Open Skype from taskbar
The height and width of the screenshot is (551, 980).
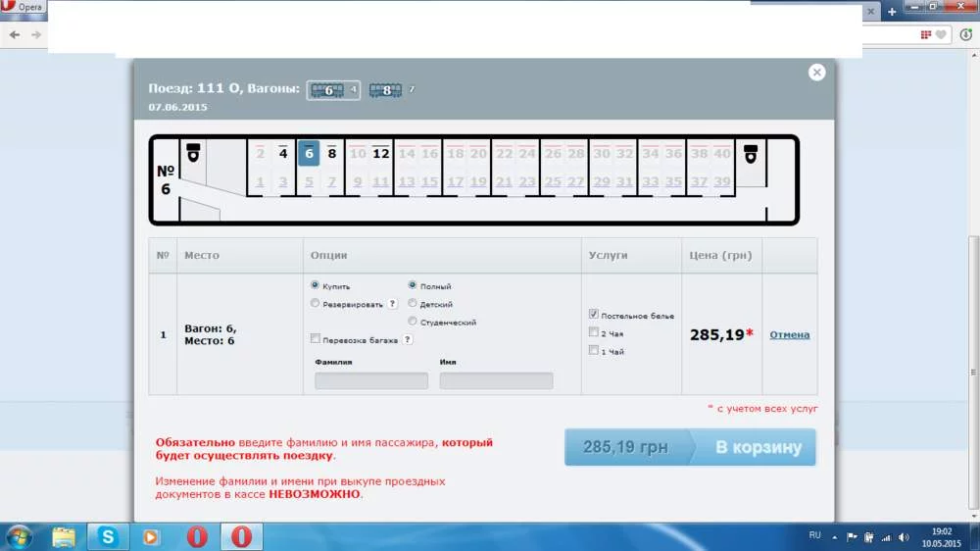pyautogui.click(x=108, y=536)
